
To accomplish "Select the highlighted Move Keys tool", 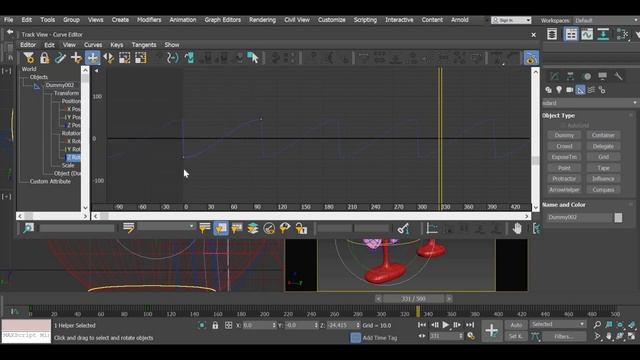I will [x=93, y=58].
